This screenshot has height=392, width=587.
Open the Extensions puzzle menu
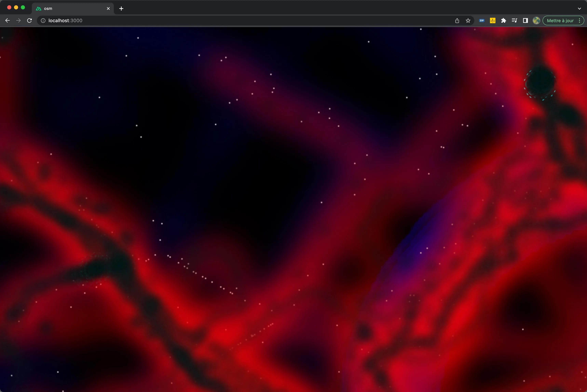click(x=503, y=20)
